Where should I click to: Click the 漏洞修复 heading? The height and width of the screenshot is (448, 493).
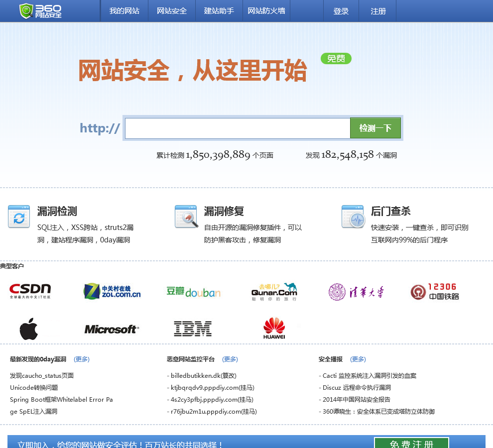224,211
